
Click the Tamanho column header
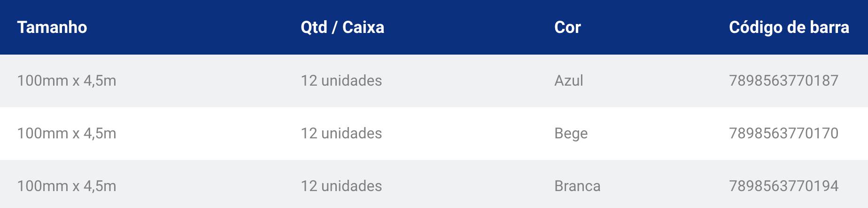[52, 27]
